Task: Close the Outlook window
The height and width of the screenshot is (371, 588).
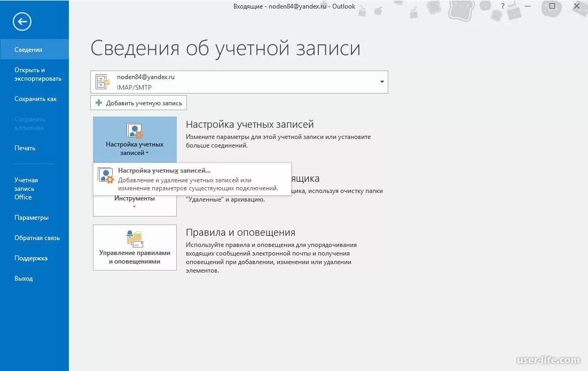Action: pyautogui.click(x=577, y=6)
